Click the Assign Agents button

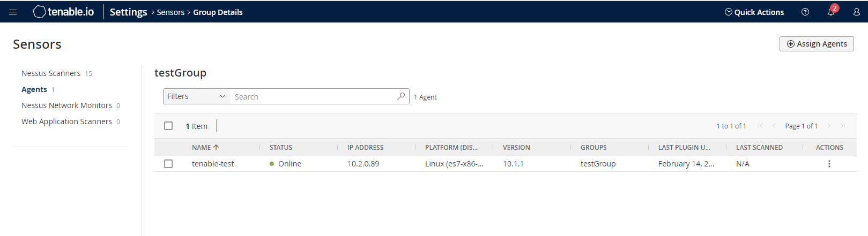(817, 44)
